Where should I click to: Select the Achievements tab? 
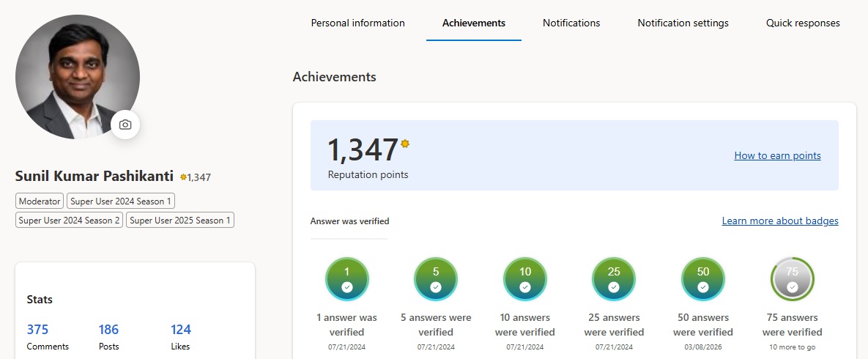[x=474, y=23]
